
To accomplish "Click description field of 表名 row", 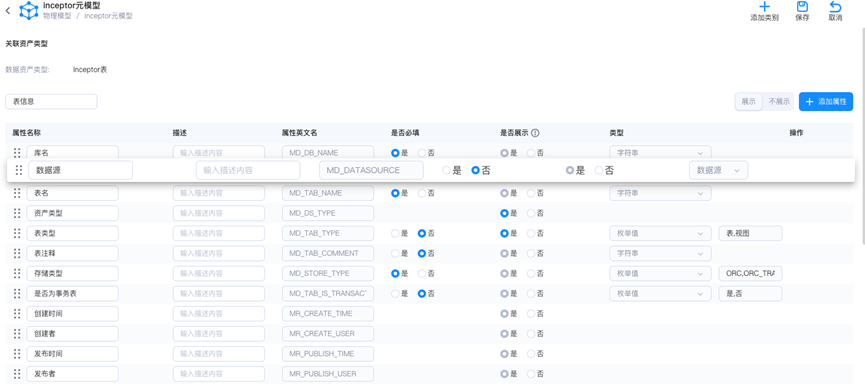I will pyautogui.click(x=219, y=193).
